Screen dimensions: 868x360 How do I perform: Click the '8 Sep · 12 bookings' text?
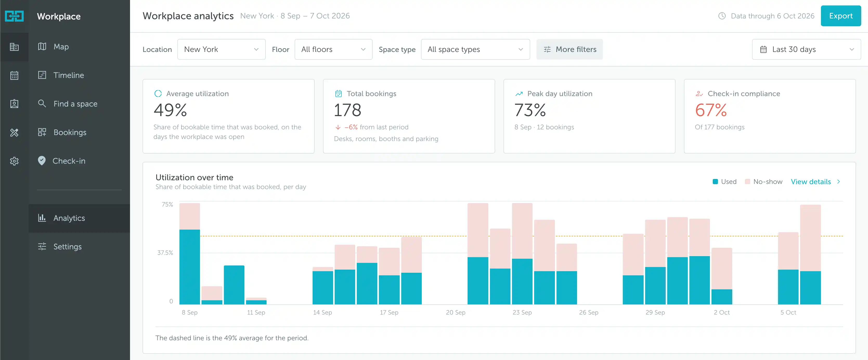[x=544, y=127]
